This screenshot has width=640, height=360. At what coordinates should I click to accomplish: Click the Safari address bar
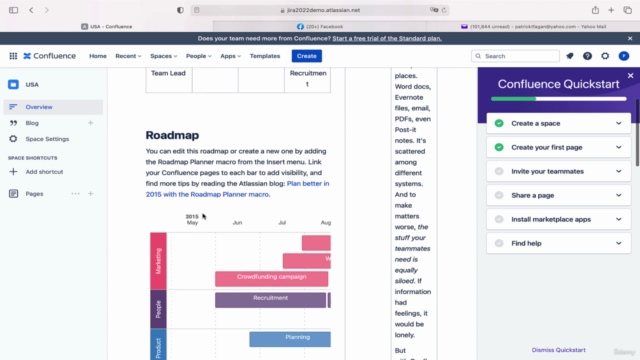(320, 10)
